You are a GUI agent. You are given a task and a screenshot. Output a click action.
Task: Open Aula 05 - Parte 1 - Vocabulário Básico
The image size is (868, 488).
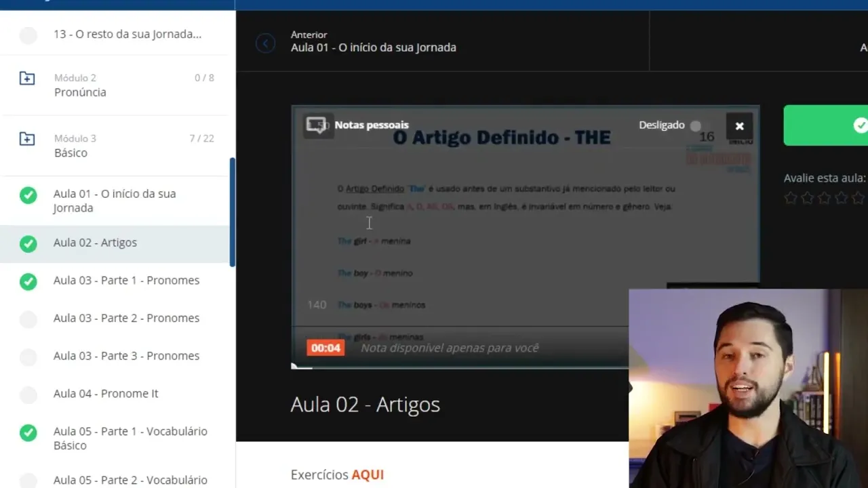[x=130, y=438]
